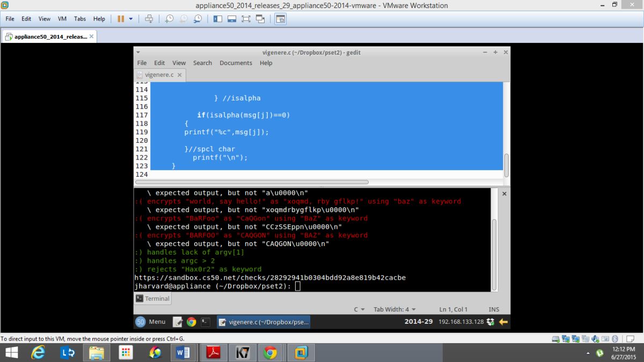Open the VMware View menu

pyautogui.click(x=45, y=18)
